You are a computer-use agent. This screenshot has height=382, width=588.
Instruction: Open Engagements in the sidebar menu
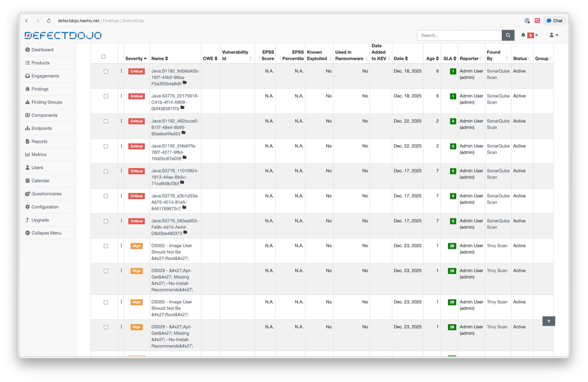tap(45, 76)
